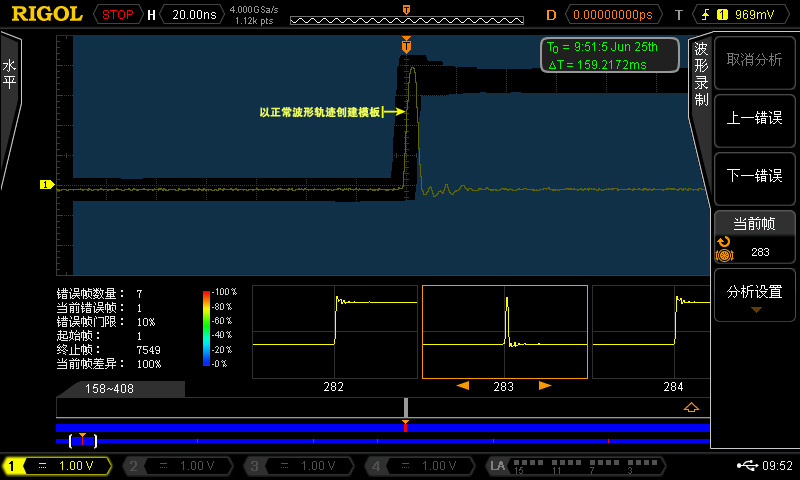Select the frame 282 thumbnail
Viewport: 800px width, 480px height.
(334, 332)
